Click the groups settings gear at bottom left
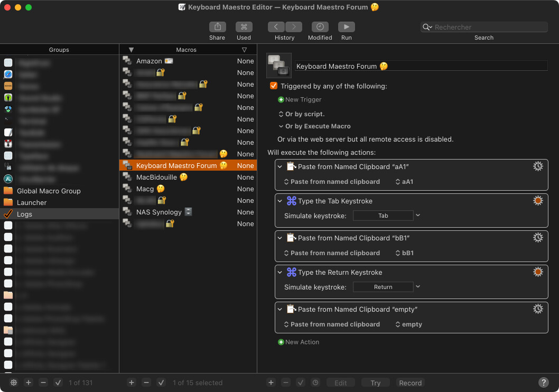The image size is (559, 392). (14, 382)
